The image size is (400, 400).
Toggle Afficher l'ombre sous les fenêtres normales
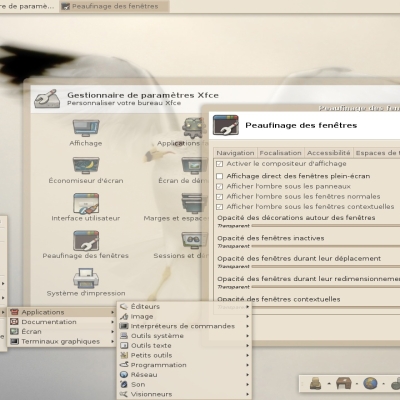coord(219,197)
